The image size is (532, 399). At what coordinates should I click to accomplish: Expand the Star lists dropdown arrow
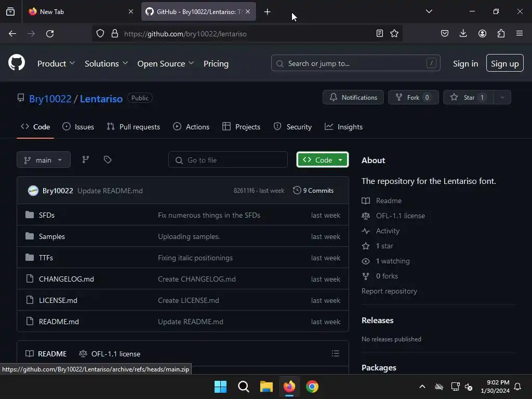502,97
